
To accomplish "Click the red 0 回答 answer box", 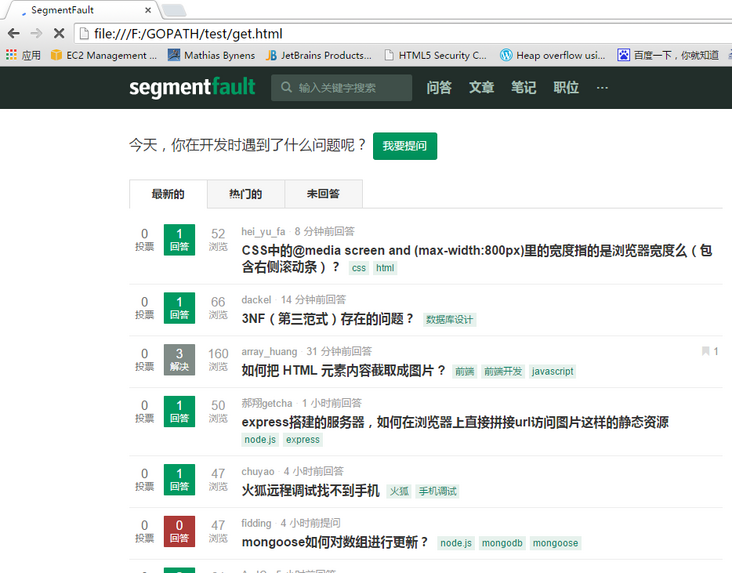I will click(179, 531).
